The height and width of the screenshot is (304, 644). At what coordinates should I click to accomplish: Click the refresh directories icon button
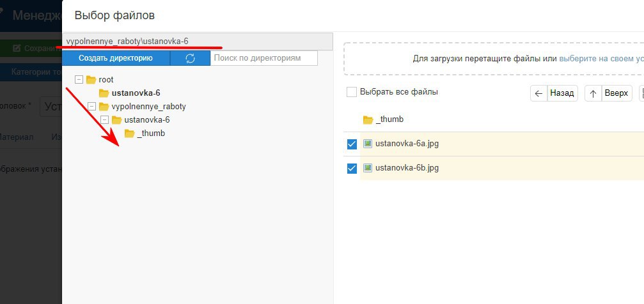190,58
